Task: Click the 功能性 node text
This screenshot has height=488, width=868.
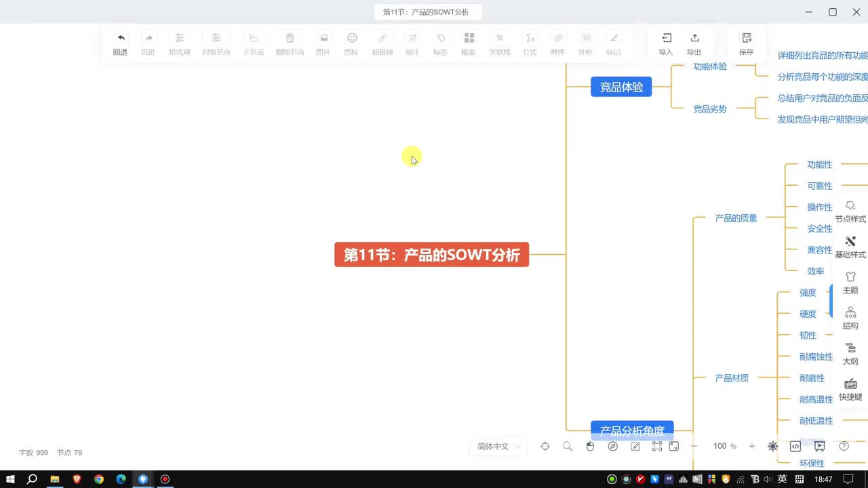Action: [820, 165]
